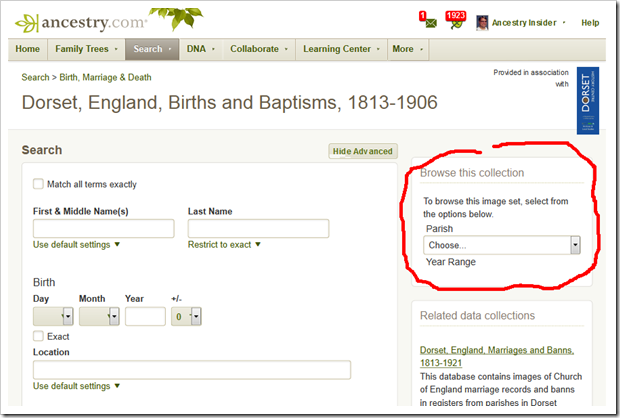Expand the birth Month dropdown
Viewport: 620px width, 418px height.
(x=100, y=316)
